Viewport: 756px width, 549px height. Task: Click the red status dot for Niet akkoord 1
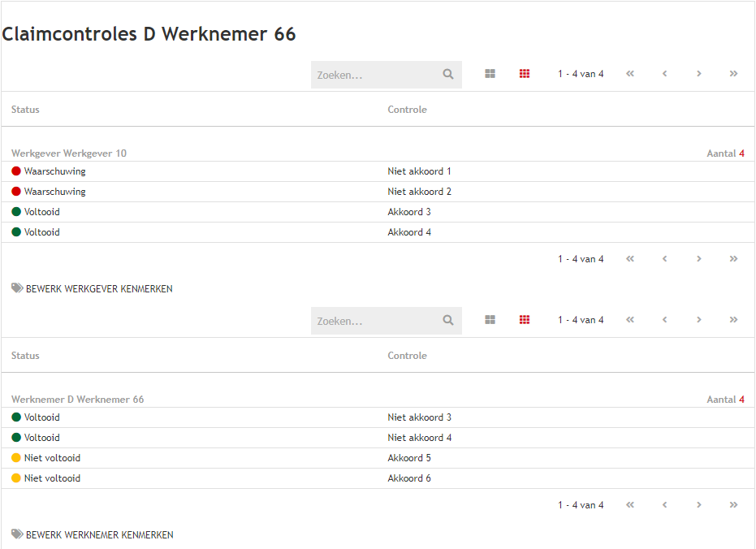[16, 171]
